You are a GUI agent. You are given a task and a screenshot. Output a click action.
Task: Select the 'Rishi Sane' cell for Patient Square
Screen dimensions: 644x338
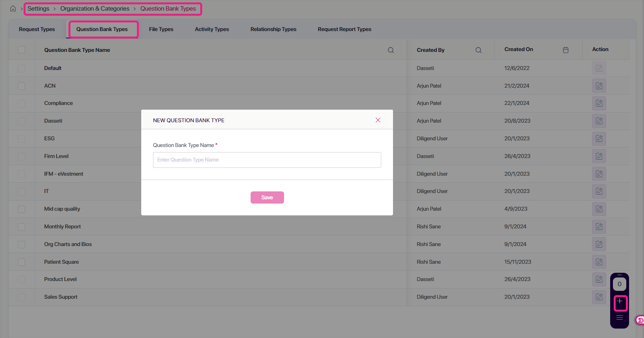(x=429, y=262)
